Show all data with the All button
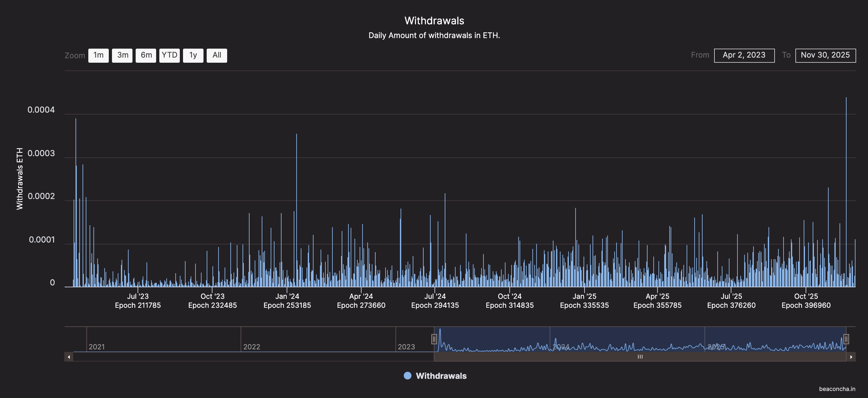 coord(217,55)
